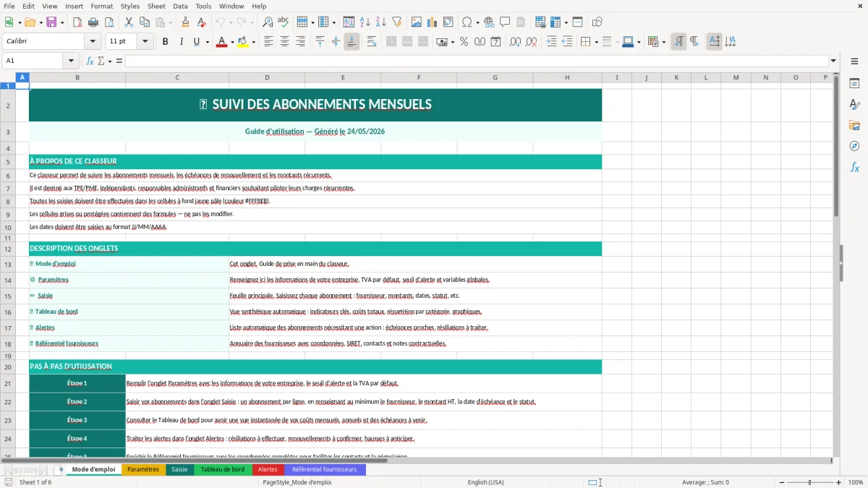The width and height of the screenshot is (868, 488).
Task: Copy selection with the Copy icon
Action: pyautogui.click(x=145, y=22)
